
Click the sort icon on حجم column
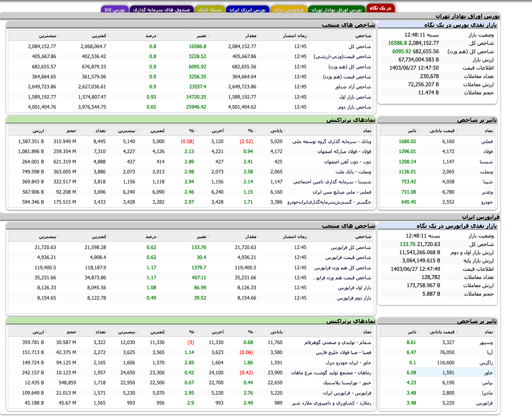click(78, 131)
